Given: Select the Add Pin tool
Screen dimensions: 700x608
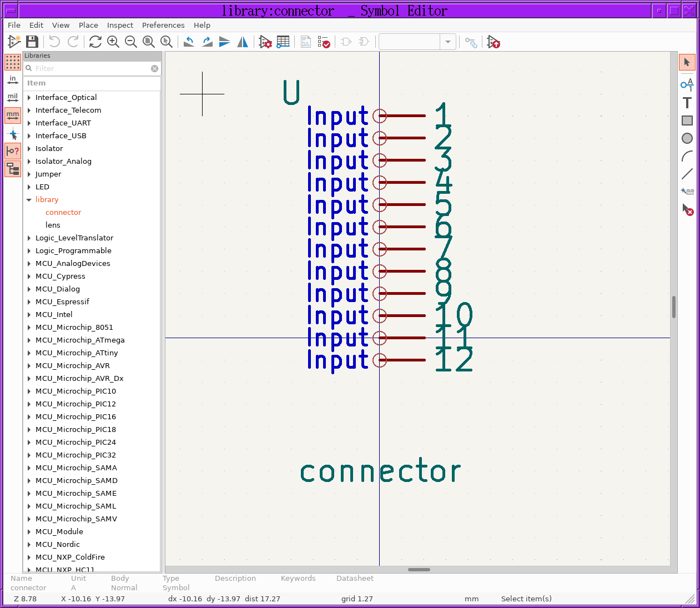Looking at the screenshot, I should [x=687, y=85].
